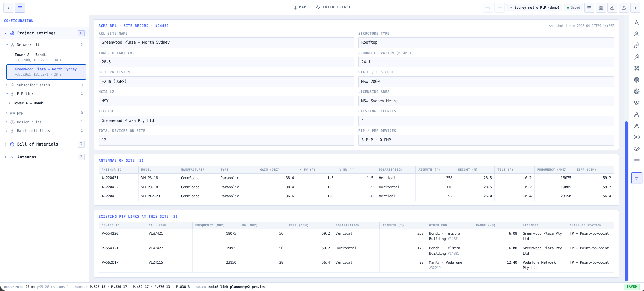Expand the Subscriber sites chevron
The image size is (644, 291).
[x=7, y=85]
